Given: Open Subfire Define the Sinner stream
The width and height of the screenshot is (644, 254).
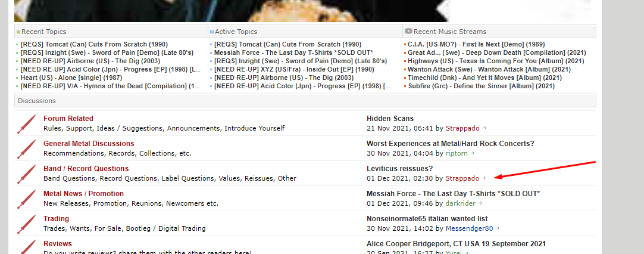Looking at the screenshot, I should (x=481, y=86).
